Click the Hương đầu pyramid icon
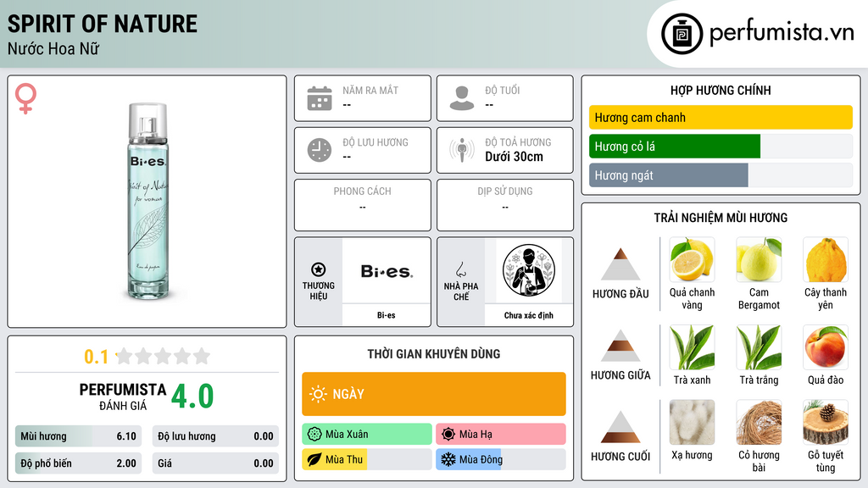Viewport: 868px width, 488px height. coord(620,264)
